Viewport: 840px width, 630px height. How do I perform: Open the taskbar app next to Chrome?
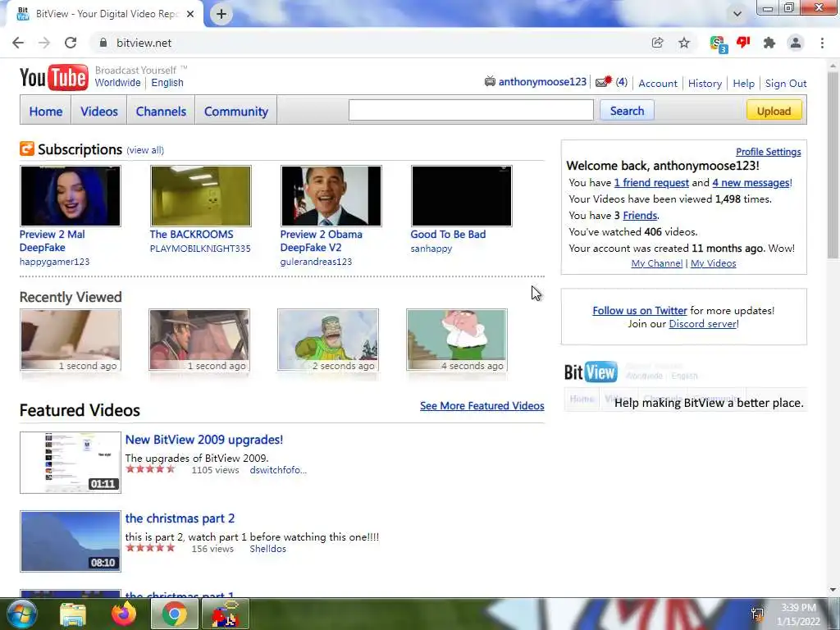[226, 614]
